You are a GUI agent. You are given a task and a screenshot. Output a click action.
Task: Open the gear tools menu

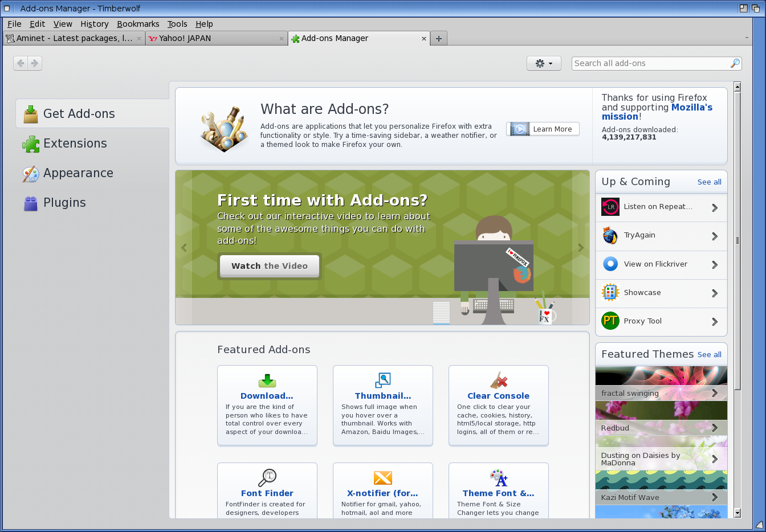coord(544,63)
